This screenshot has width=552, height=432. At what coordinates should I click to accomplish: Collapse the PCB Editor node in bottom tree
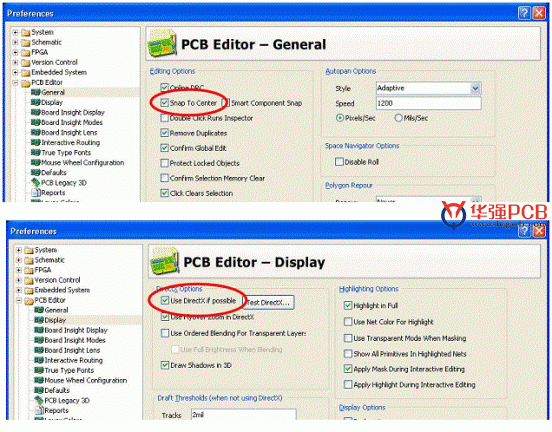[19, 300]
